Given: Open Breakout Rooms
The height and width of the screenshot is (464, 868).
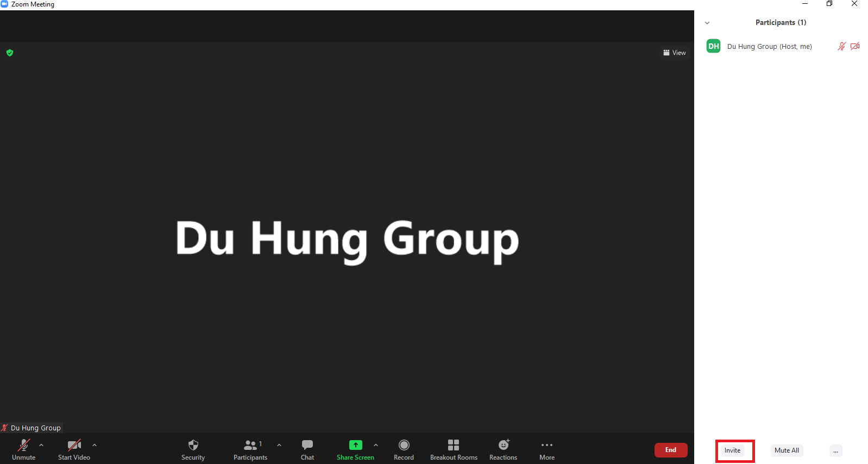Looking at the screenshot, I should (x=454, y=450).
